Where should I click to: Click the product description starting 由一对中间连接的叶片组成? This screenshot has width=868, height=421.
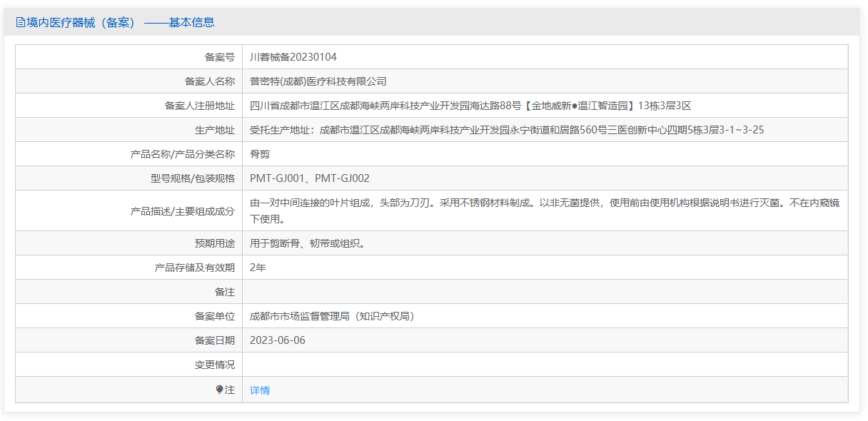click(545, 210)
